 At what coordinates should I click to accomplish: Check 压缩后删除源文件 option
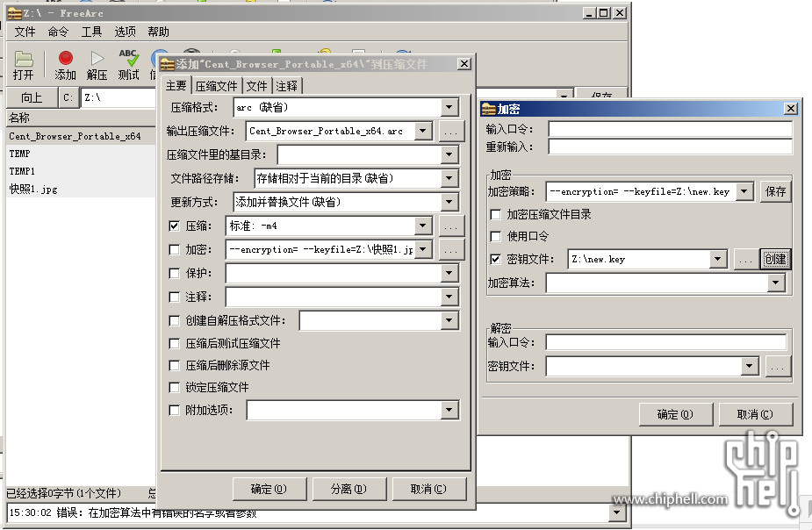click(174, 365)
